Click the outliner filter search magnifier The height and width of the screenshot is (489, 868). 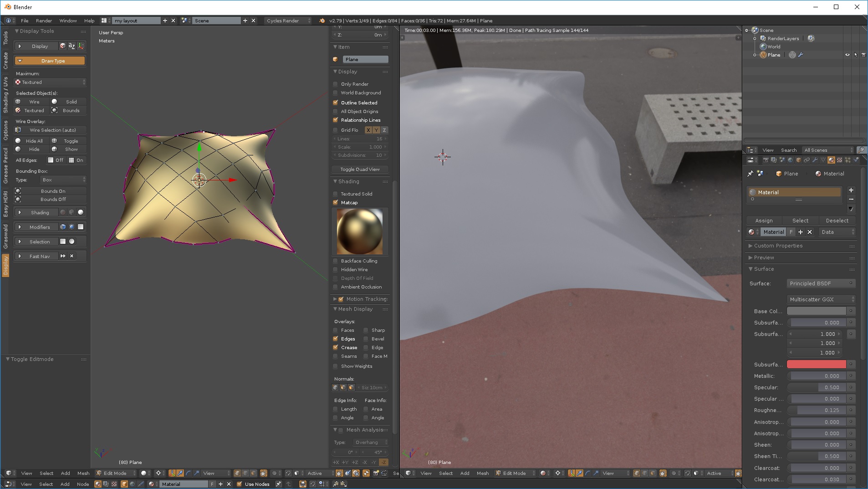coord(861,150)
